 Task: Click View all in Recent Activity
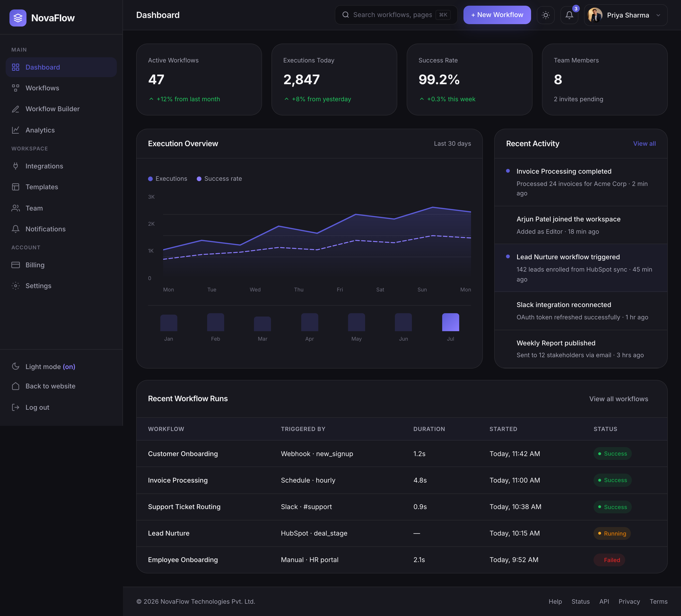tap(644, 144)
